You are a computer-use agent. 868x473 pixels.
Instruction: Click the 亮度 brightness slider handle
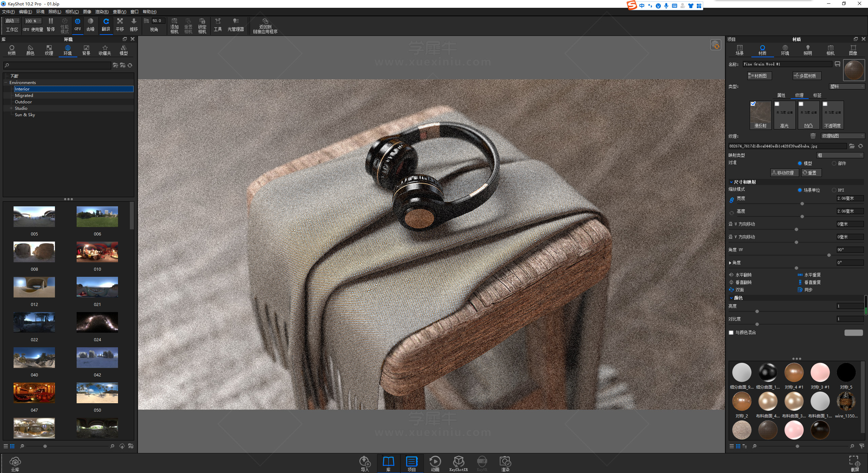(x=757, y=312)
